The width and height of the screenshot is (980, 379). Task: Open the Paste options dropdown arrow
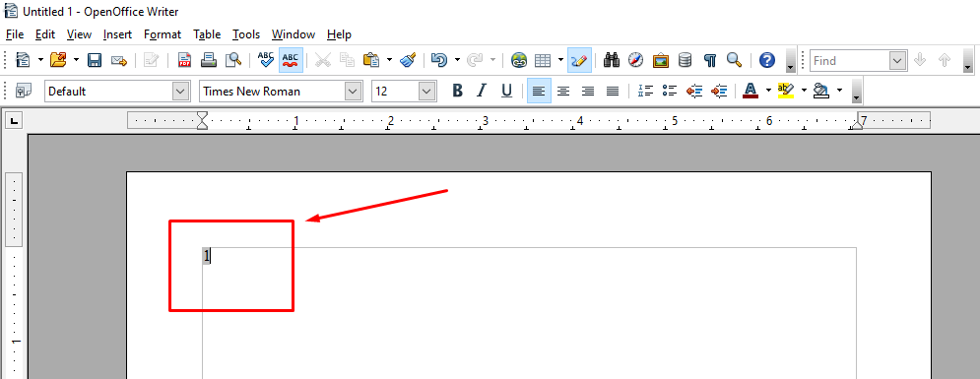tap(389, 60)
